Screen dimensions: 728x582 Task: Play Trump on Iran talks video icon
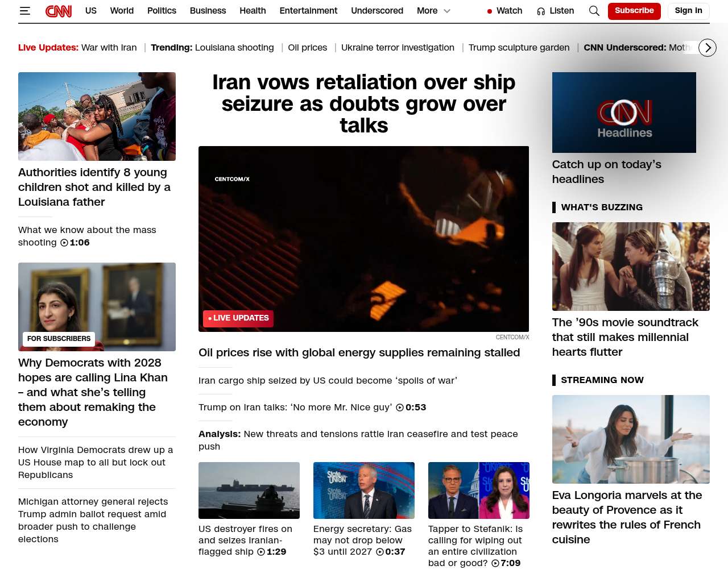[x=400, y=408]
